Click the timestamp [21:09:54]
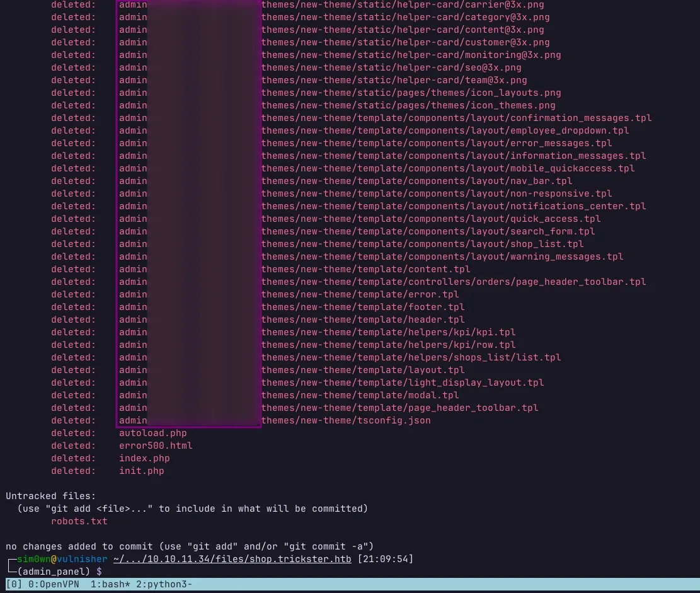The width and height of the screenshot is (700, 593). point(385,559)
